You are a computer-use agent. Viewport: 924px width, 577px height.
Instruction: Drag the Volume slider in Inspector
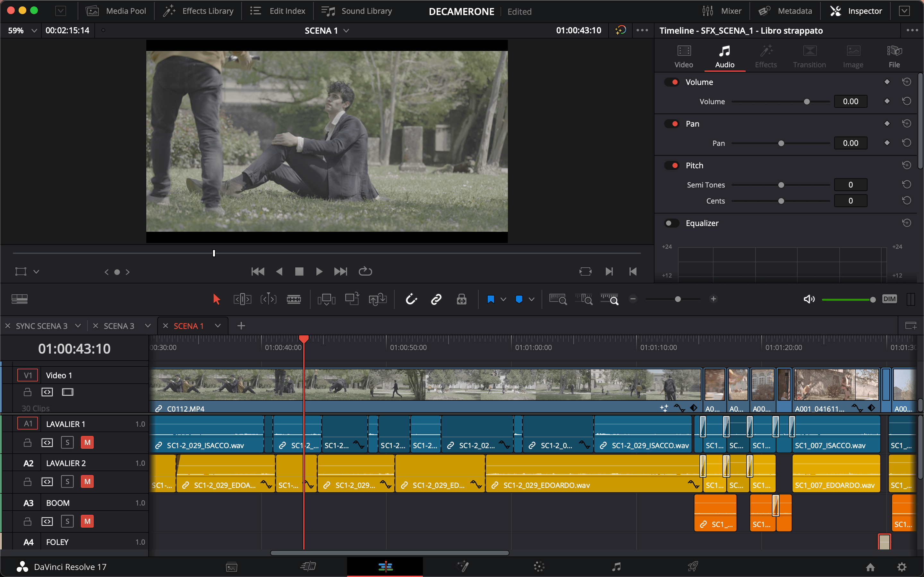click(x=807, y=101)
